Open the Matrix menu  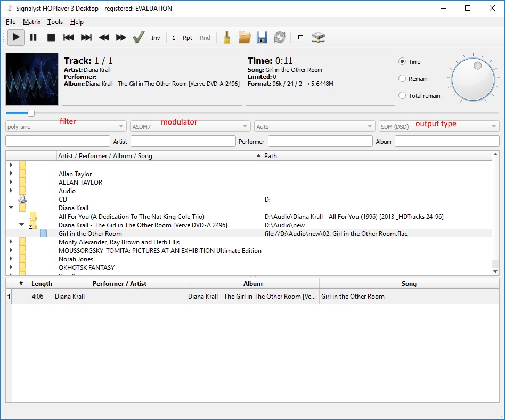click(31, 22)
